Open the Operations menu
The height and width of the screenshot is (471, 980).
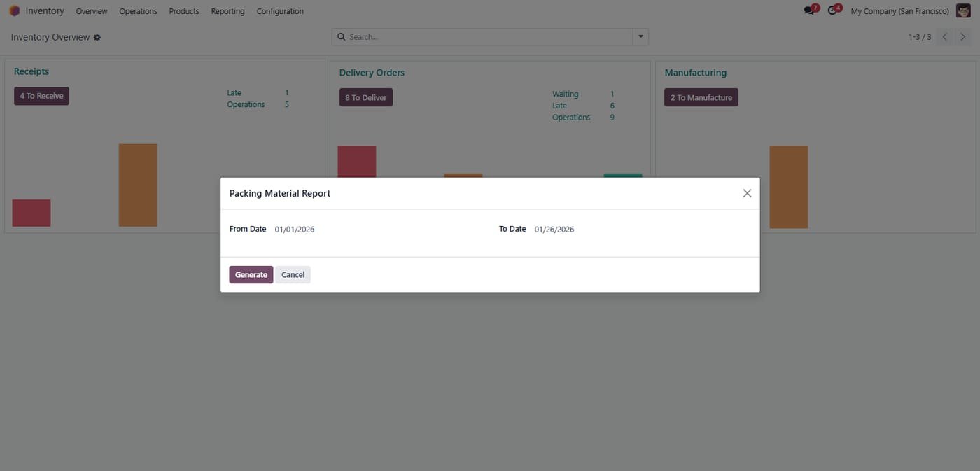pos(138,11)
